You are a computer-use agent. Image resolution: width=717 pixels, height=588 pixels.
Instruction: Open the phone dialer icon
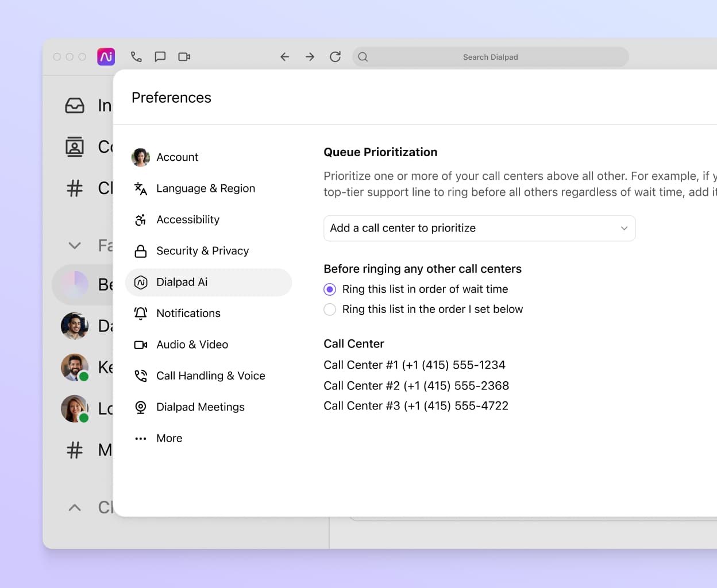tap(136, 56)
